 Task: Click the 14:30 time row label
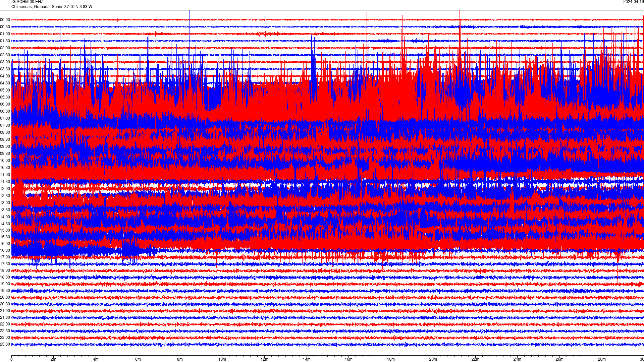click(5, 224)
